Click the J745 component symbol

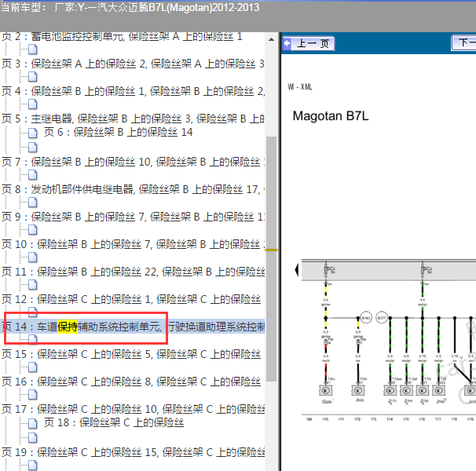(438, 390)
